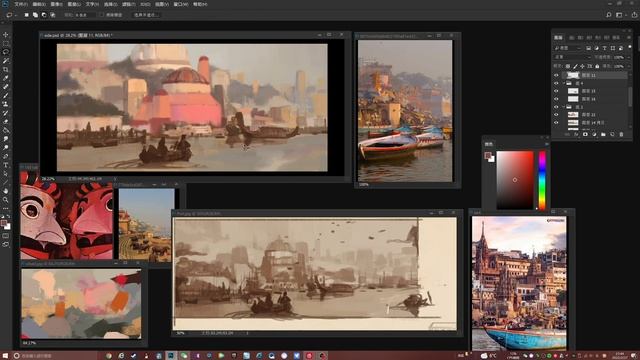640x360 pixels.
Task: Open layer style fx menu
Action: tap(576, 134)
